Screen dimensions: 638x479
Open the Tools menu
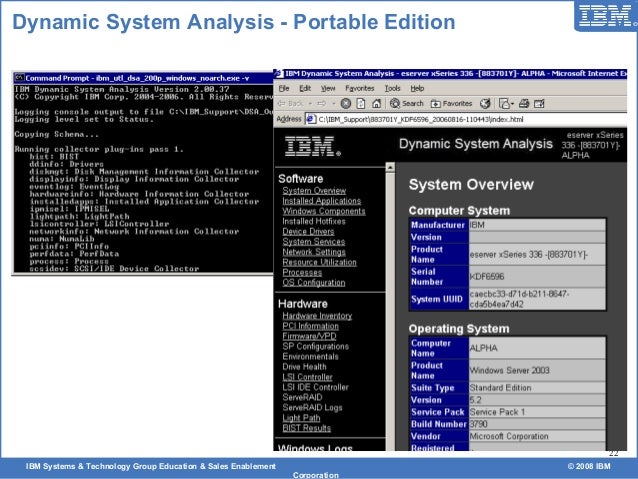[393, 88]
